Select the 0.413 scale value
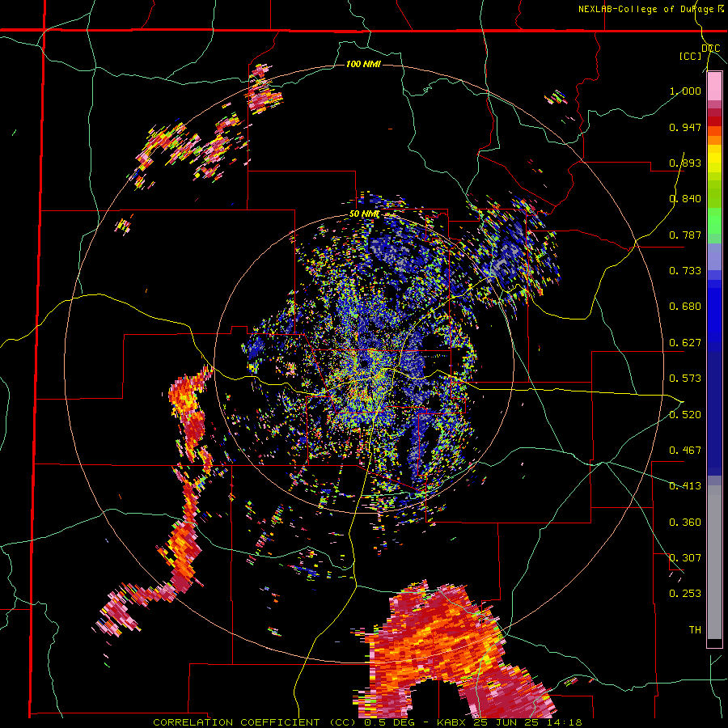728x728 pixels. tap(685, 486)
